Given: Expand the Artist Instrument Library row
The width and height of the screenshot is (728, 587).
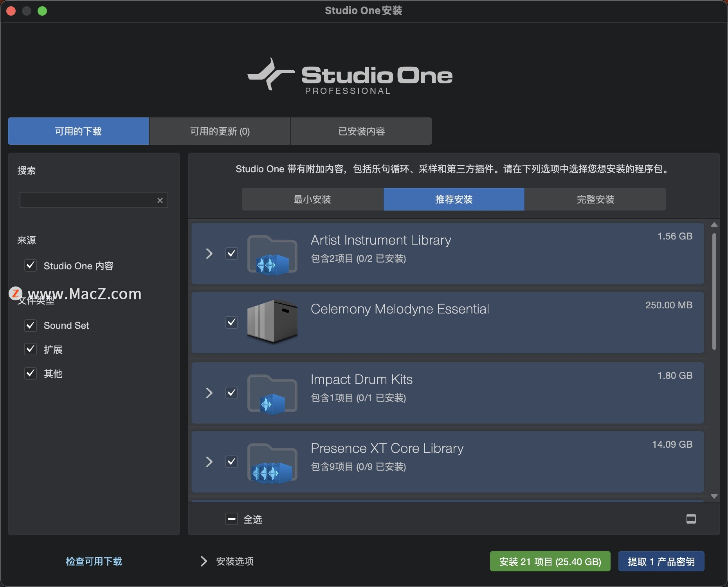Looking at the screenshot, I should (209, 254).
